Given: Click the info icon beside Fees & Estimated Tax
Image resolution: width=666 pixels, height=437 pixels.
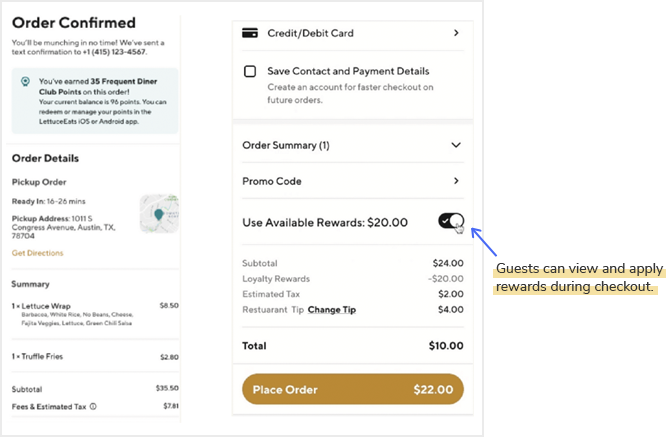Looking at the screenshot, I should pos(93,406).
